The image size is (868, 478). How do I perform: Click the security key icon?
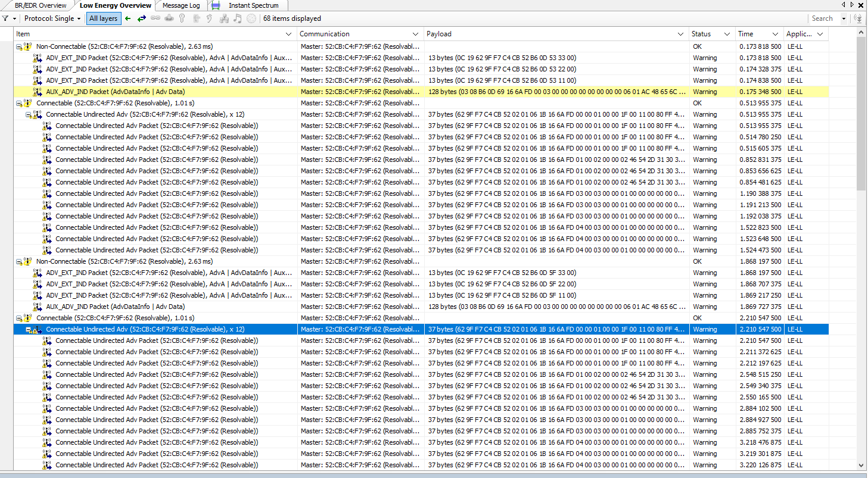tap(182, 18)
